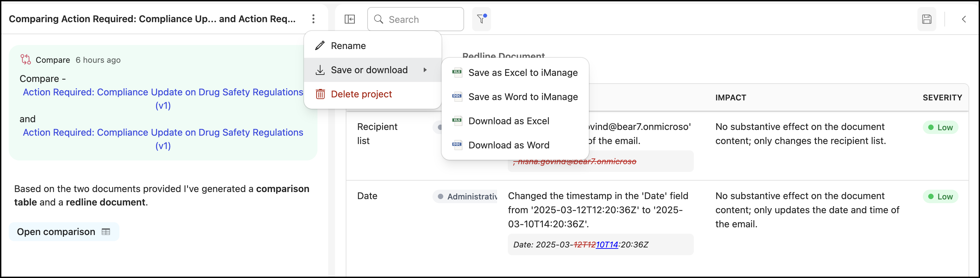Screen dimensions: 980x278
Task: Click DOC icon for Download as Word
Action: pyautogui.click(x=457, y=145)
